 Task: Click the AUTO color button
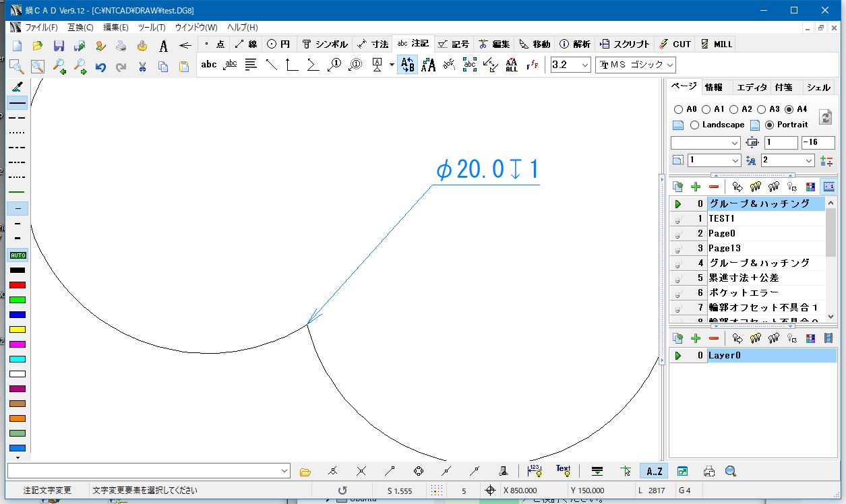tap(18, 255)
